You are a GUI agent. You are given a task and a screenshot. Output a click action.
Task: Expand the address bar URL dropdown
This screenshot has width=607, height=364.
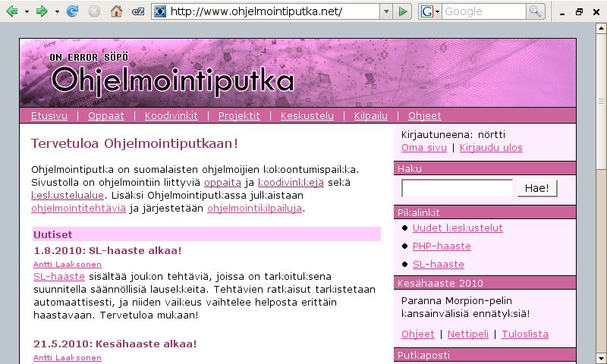pyautogui.click(x=386, y=11)
